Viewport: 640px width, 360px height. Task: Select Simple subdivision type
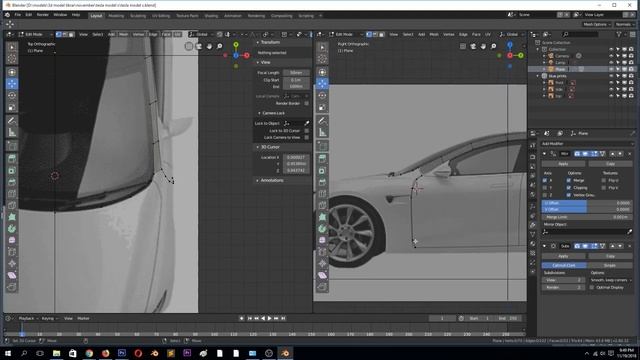tap(610, 265)
